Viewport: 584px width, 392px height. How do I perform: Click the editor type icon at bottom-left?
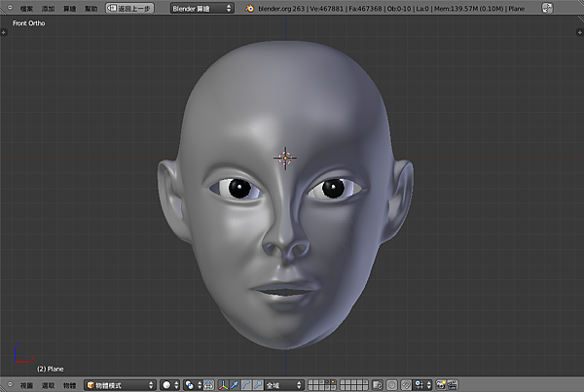click(x=8, y=385)
